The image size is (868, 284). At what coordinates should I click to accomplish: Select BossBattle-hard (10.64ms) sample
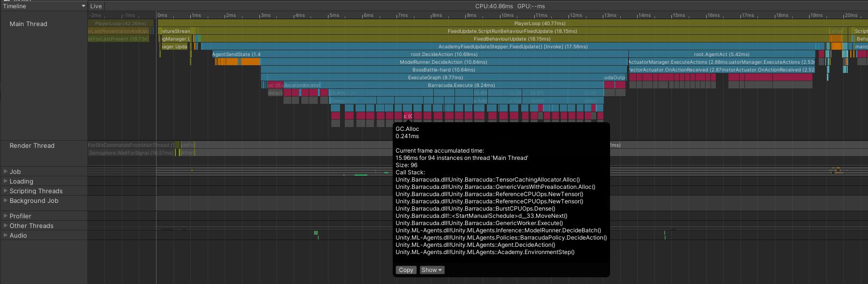pyautogui.click(x=444, y=70)
